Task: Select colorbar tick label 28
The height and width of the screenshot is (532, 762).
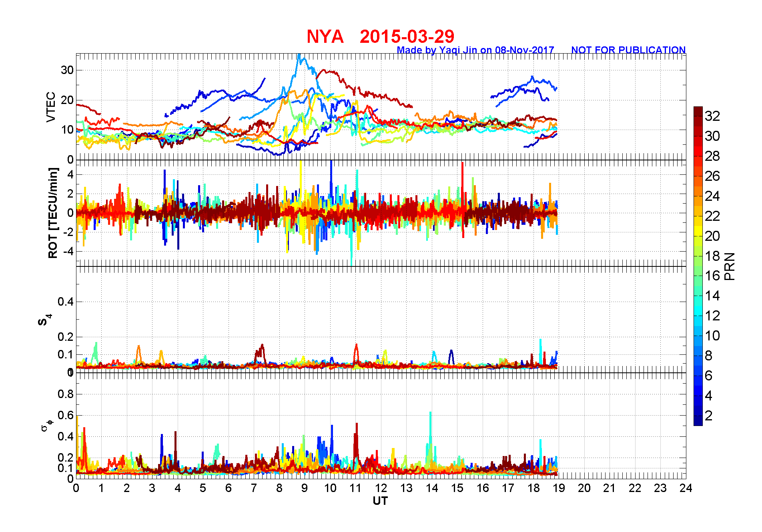Action: (x=712, y=156)
